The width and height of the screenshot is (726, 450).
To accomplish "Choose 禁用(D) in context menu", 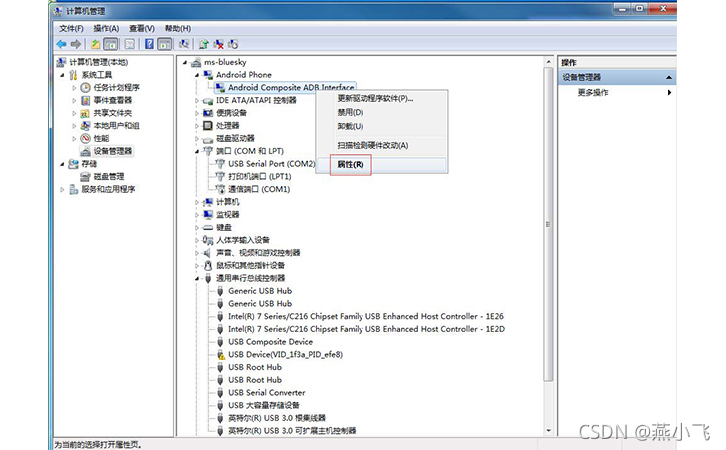I will (382, 112).
